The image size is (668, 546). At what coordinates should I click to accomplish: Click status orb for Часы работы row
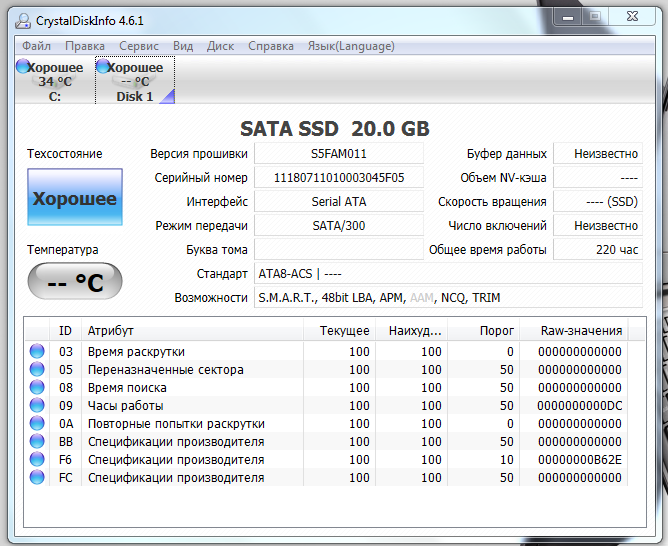(37, 405)
